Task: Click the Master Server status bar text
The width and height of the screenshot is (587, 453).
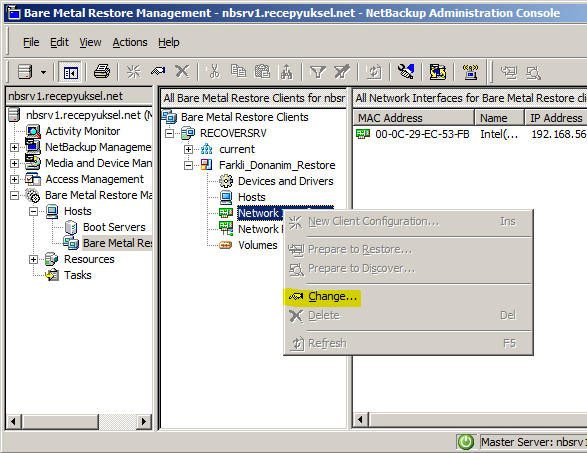Action: [x=533, y=442]
